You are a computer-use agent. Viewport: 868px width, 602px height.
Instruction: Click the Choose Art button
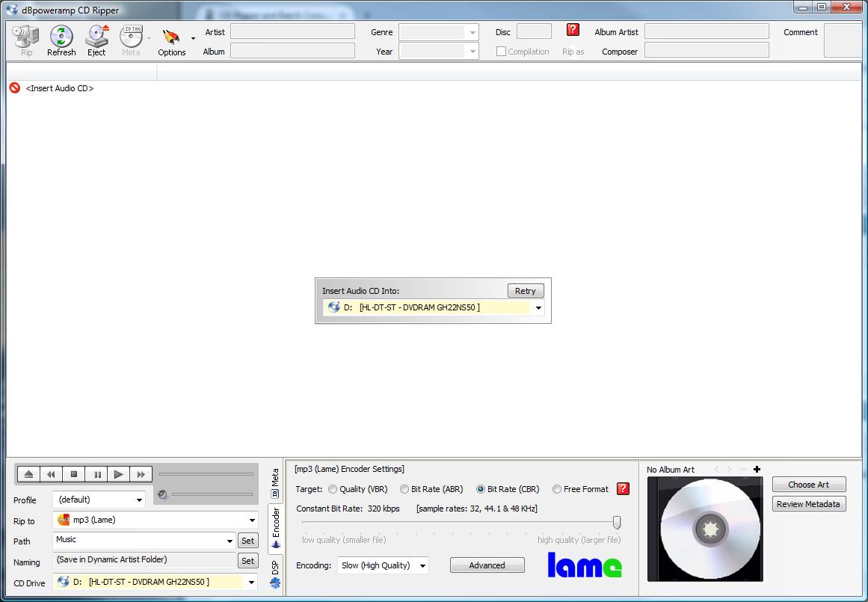click(x=809, y=485)
